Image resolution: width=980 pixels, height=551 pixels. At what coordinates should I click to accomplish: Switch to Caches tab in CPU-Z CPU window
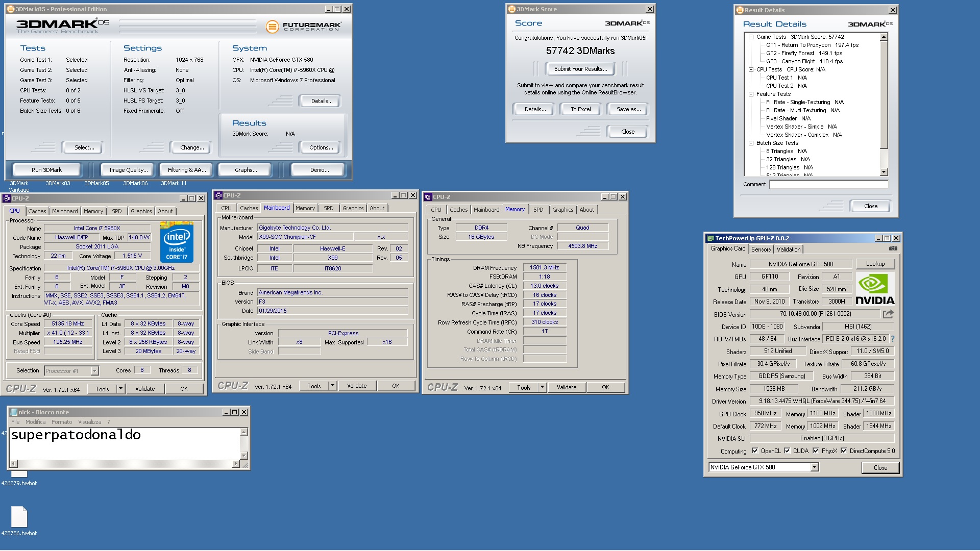(37, 211)
